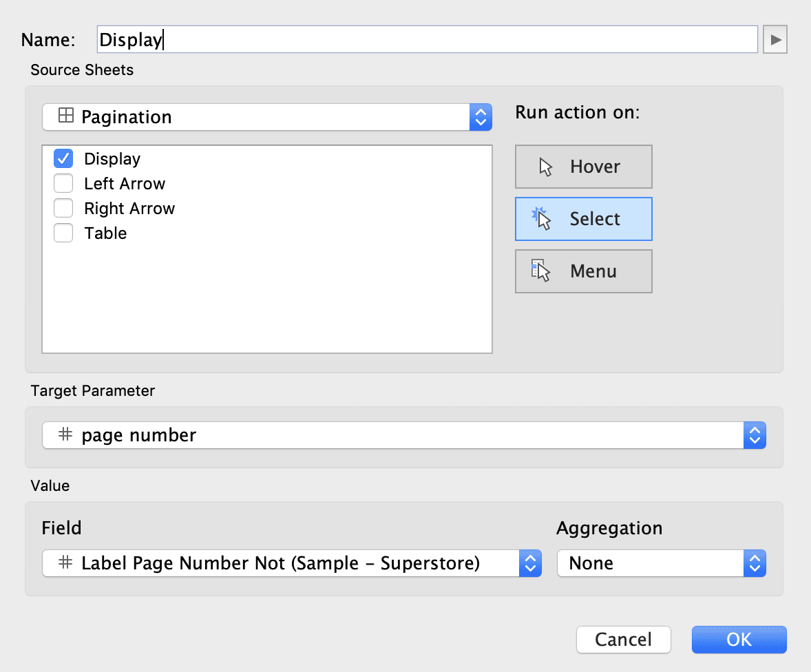This screenshot has width=811, height=672.
Task: Click the worksheet grid icon beside Pagination
Action: [x=65, y=116]
